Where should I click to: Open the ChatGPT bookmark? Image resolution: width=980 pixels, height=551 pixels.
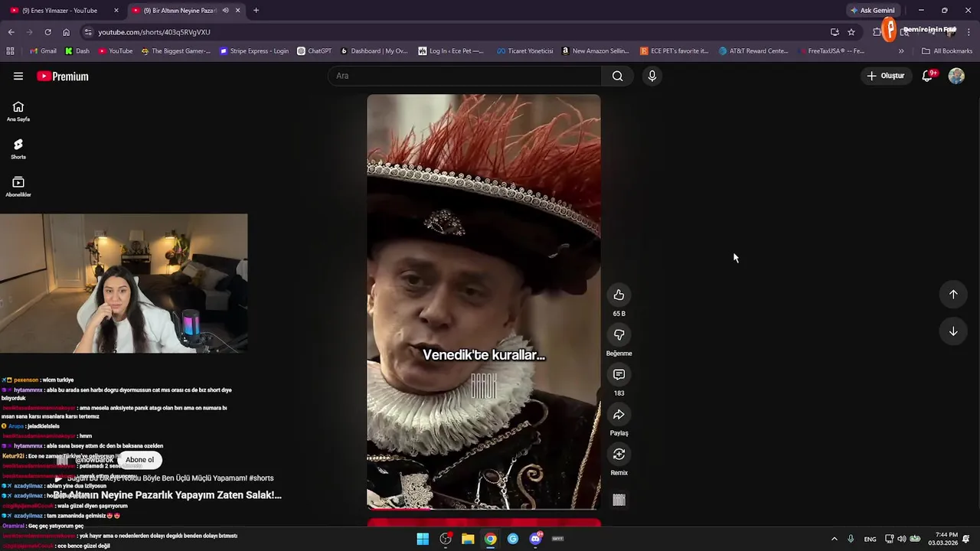tap(314, 51)
